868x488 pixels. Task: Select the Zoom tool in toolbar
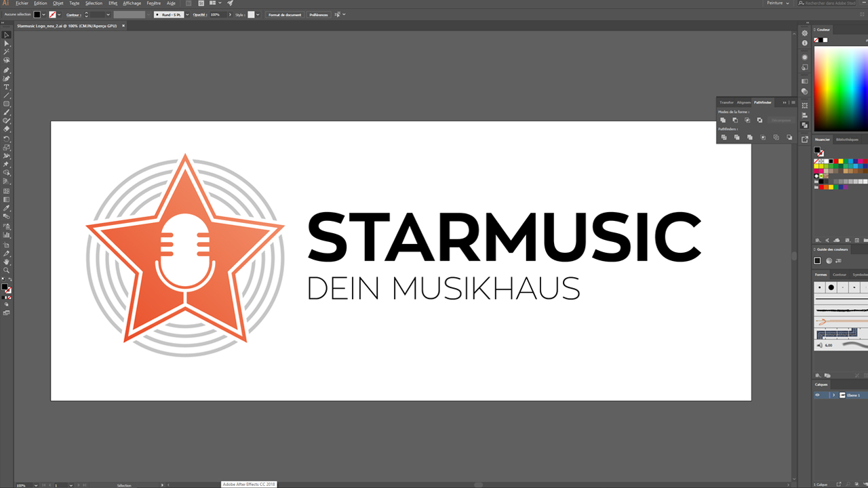[7, 270]
